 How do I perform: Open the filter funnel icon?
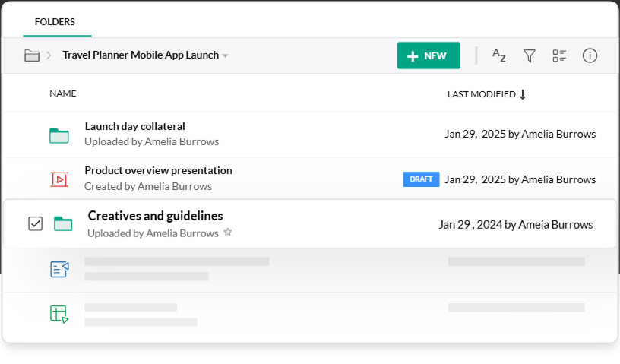click(x=530, y=55)
